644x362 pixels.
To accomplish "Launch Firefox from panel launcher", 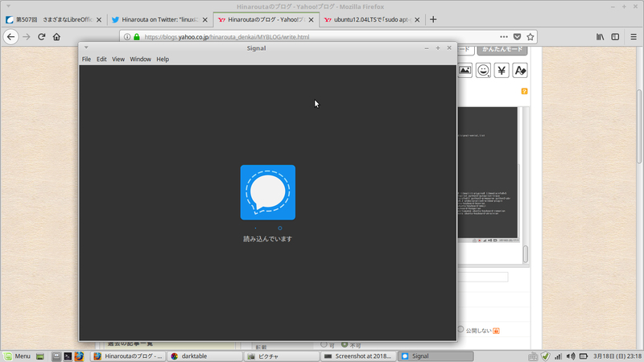I will (x=79, y=356).
